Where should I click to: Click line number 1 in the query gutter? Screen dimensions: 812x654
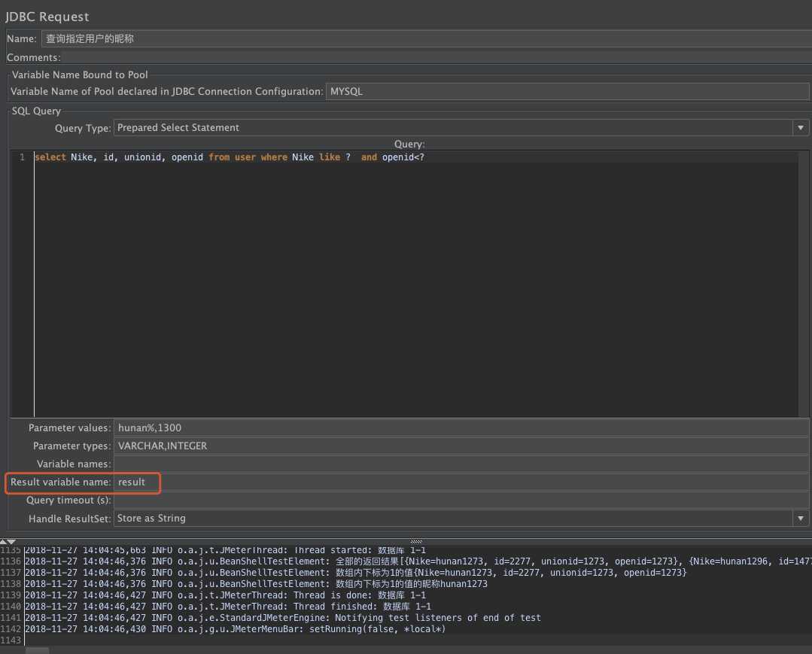point(23,157)
